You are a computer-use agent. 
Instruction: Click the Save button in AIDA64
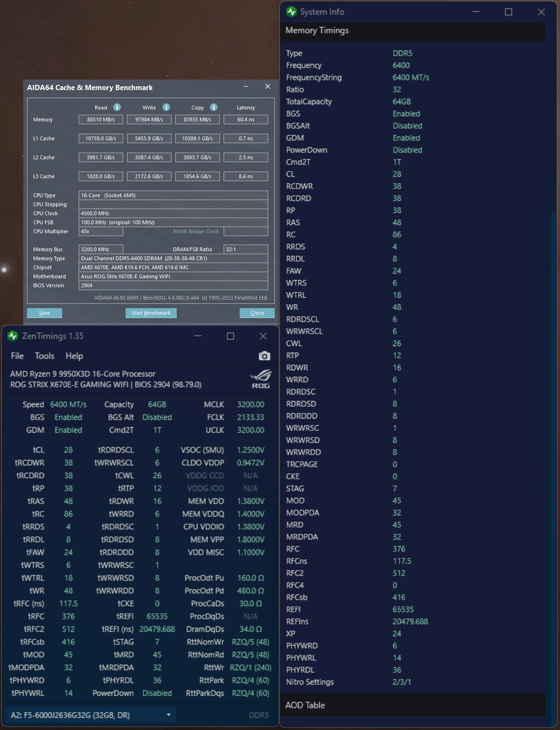(x=45, y=313)
